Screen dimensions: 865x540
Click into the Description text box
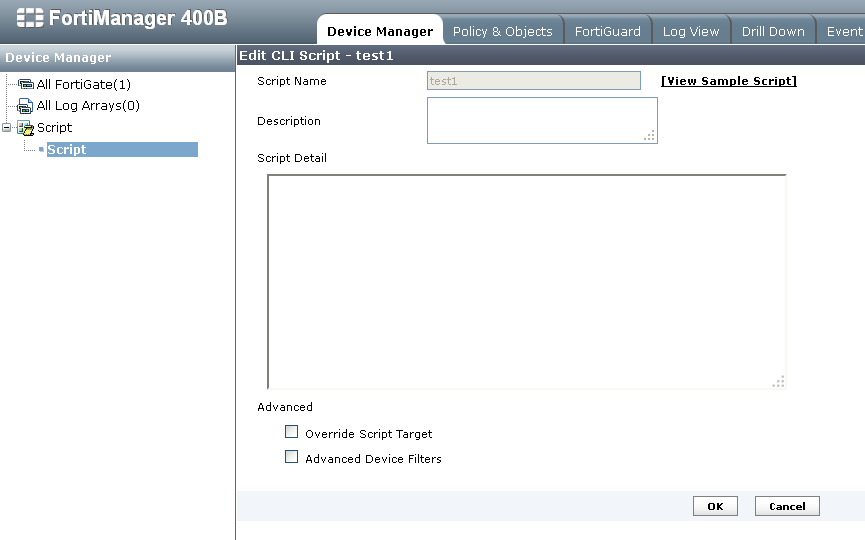coord(542,120)
